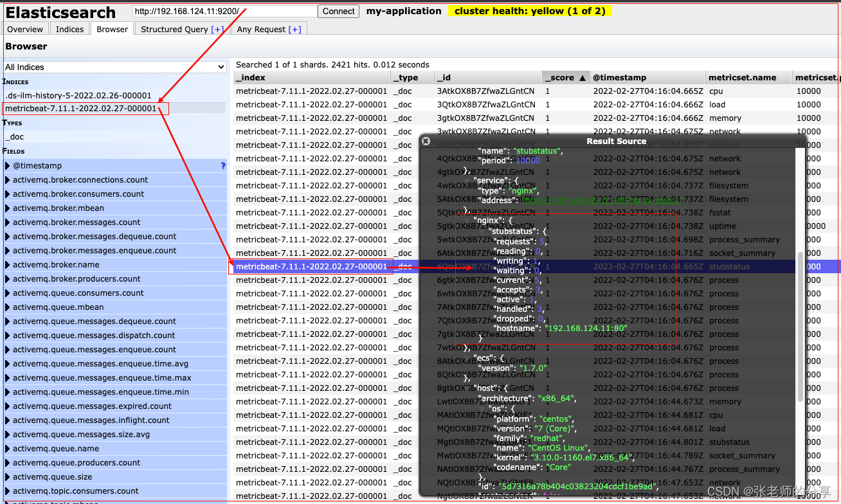Click the "CentOS Linux" os name value
841x504 pixels.
click(557, 448)
